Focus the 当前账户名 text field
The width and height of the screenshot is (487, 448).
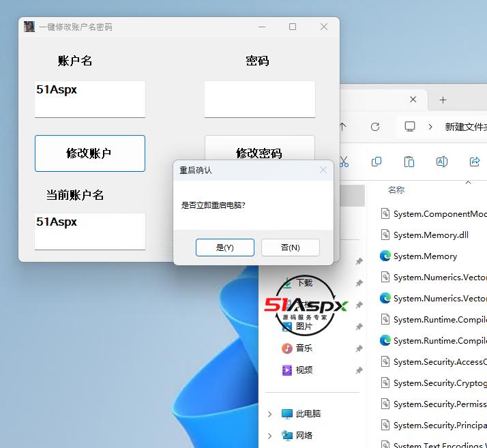(90, 231)
